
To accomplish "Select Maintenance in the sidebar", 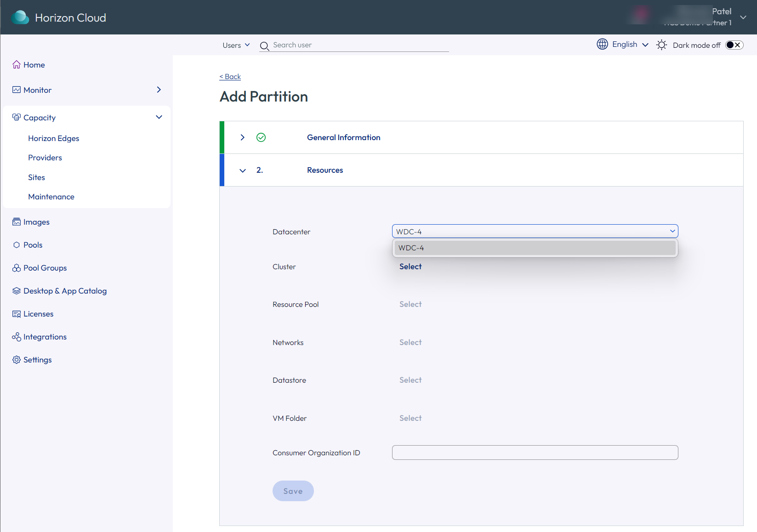I will [x=51, y=197].
